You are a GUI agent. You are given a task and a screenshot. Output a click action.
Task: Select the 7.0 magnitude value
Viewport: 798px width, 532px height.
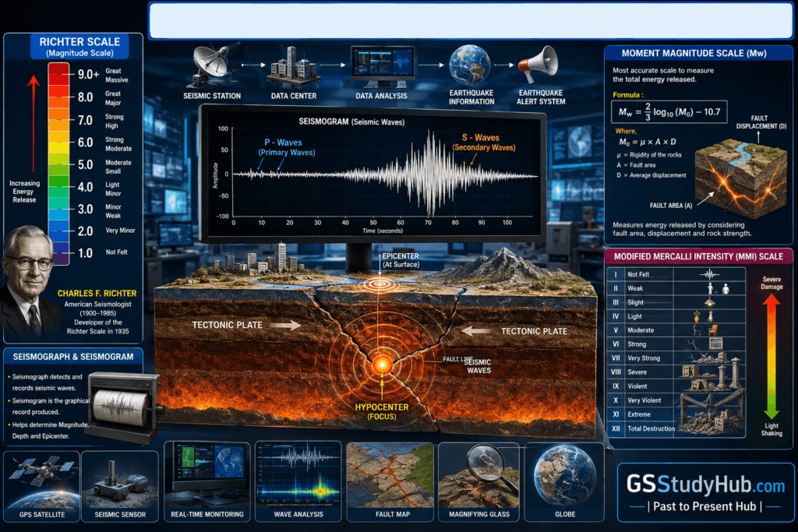click(86, 120)
